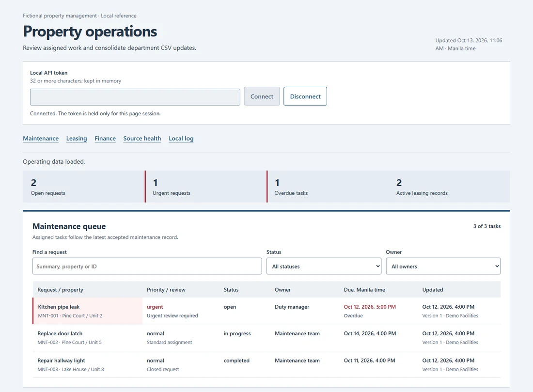The width and height of the screenshot is (533, 392).
Task: Click the Duty manager owner cell
Action: 292,307
